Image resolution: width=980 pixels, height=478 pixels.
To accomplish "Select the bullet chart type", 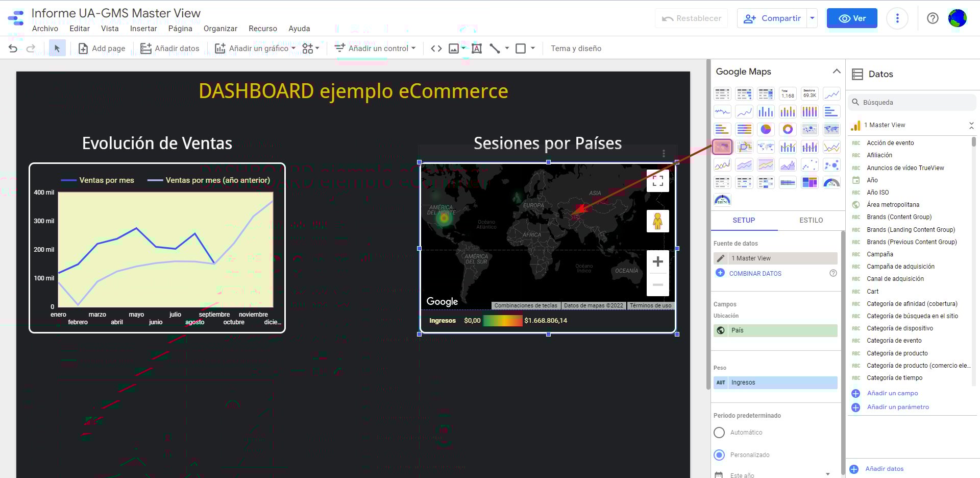I will [x=788, y=182].
